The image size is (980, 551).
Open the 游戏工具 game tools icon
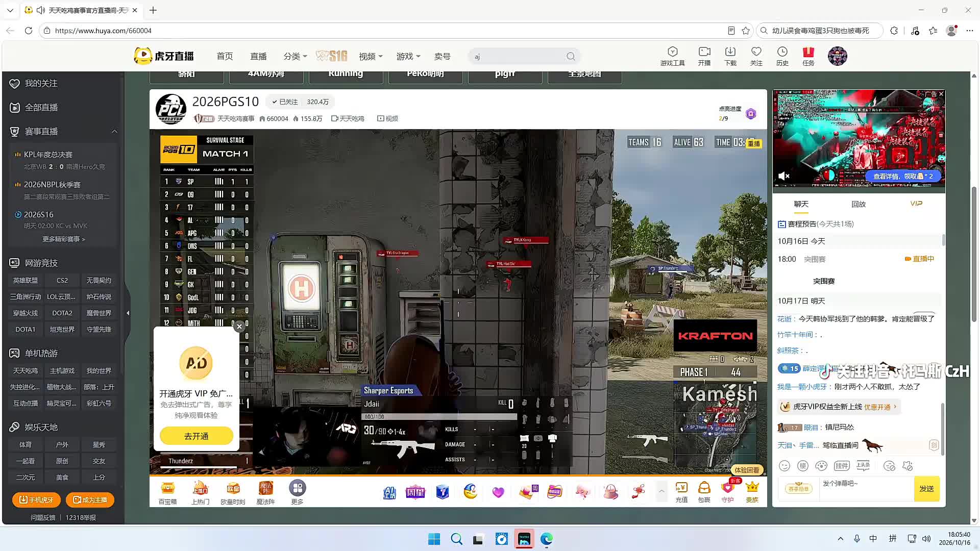pos(672,56)
